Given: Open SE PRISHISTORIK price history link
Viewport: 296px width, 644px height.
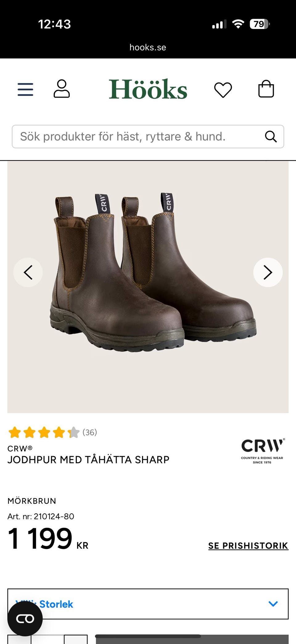Looking at the screenshot, I should tap(248, 546).
